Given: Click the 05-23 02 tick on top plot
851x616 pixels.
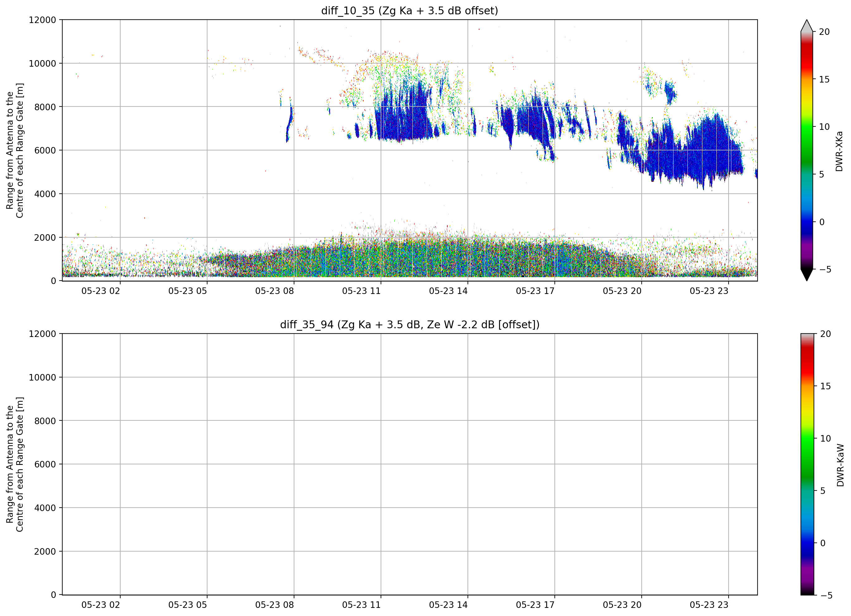Looking at the screenshot, I should (x=101, y=291).
